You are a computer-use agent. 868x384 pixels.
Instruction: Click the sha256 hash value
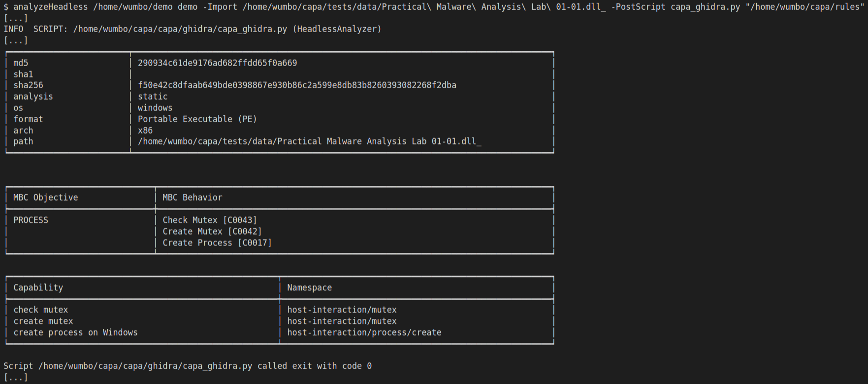tap(297, 85)
